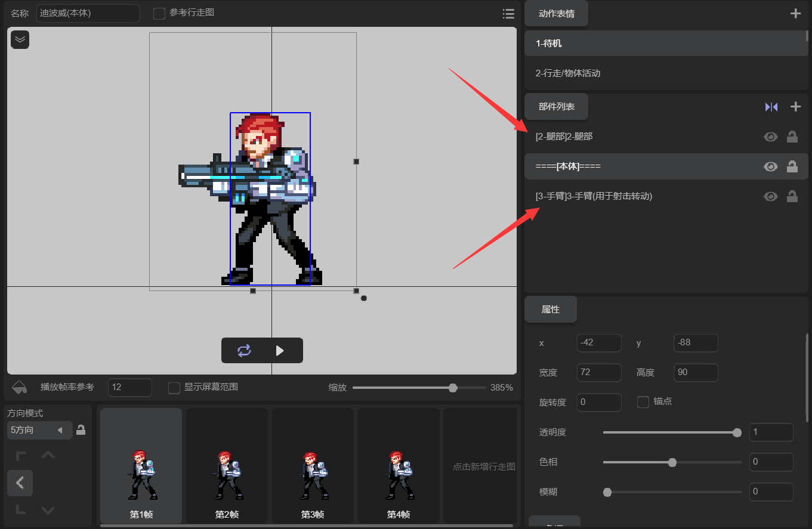Collapse canvas panel with double-chevron icon
The width and height of the screenshot is (812, 529).
coord(20,39)
